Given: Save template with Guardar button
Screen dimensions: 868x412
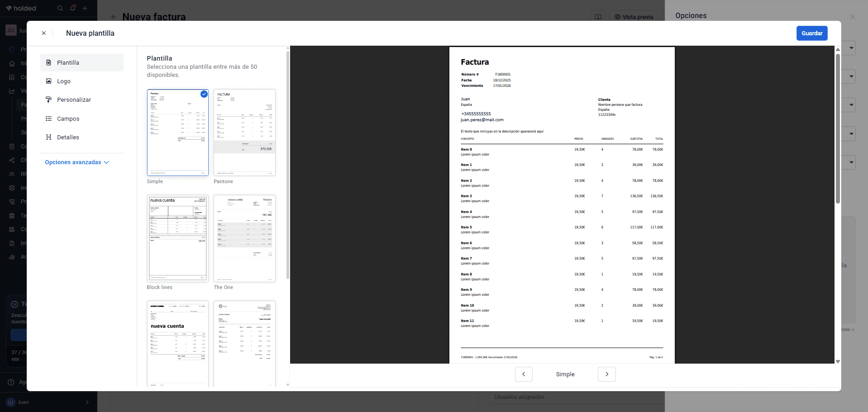Looking at the screenshot, I should pyautogui.click(x=812, y=33).
